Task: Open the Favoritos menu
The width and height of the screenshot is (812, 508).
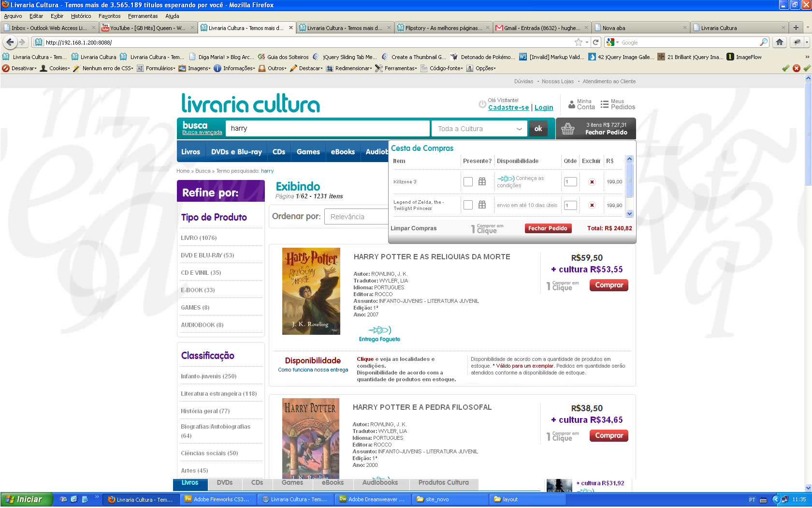Action: 110,16
